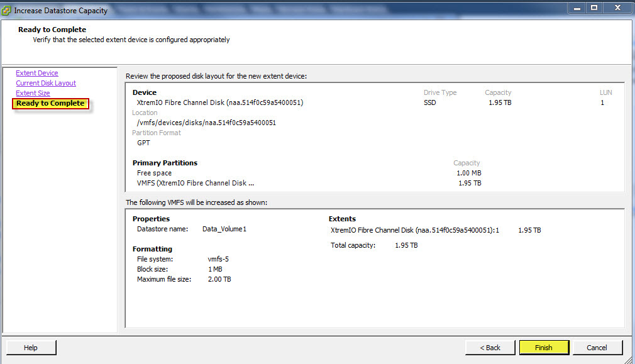
Task: Jump to the Extent Size step
Action: (33, 93)
